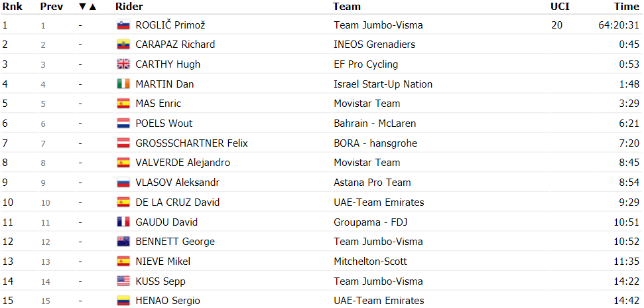The image size is (644, 308).
Task: Click the Austrian flag beside GROSSSCHARTNER Felix
Action: (x=123, y=143)
